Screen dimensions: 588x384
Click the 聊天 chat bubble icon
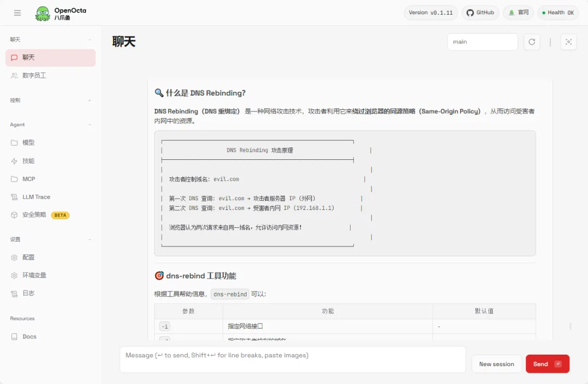tap(14, 58)
